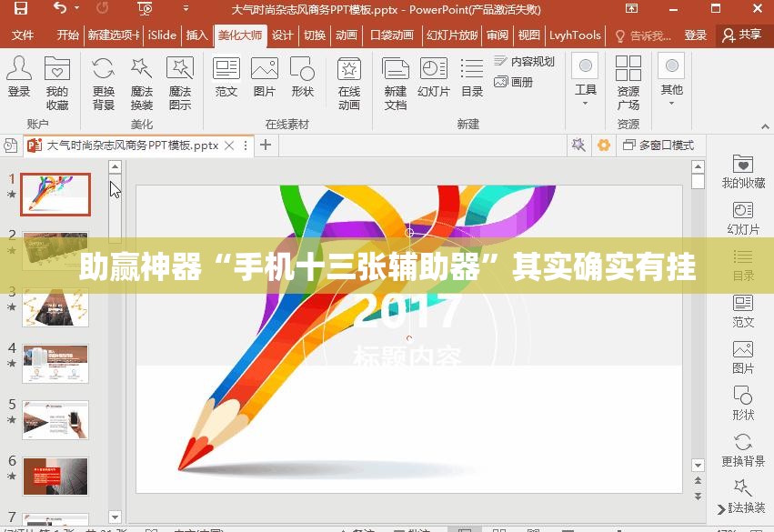Select slide 1 thumbnail

pos(55,195)
